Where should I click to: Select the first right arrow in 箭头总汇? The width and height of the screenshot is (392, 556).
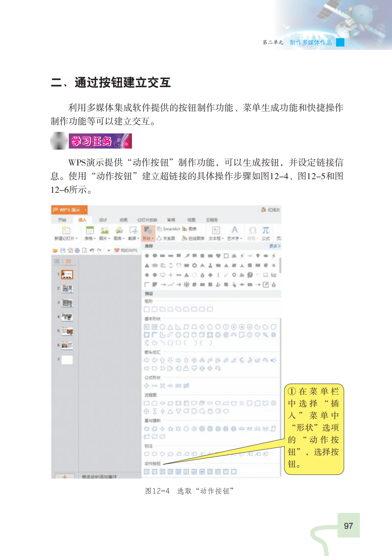147,360
